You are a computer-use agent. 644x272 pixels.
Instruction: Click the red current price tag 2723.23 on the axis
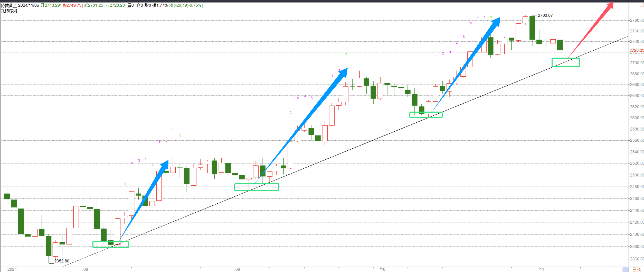pyautogui.click(x=637, y=50)
